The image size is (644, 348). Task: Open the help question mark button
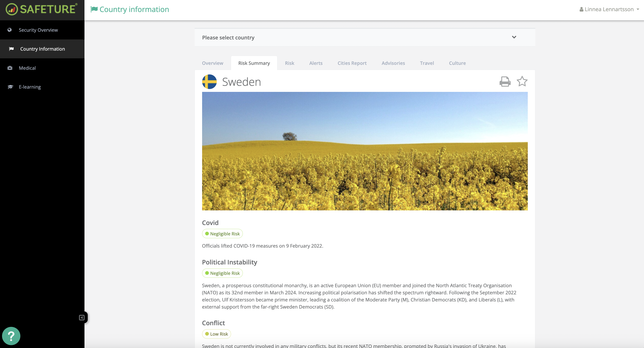pyautogui.click(x=11, y=336)
